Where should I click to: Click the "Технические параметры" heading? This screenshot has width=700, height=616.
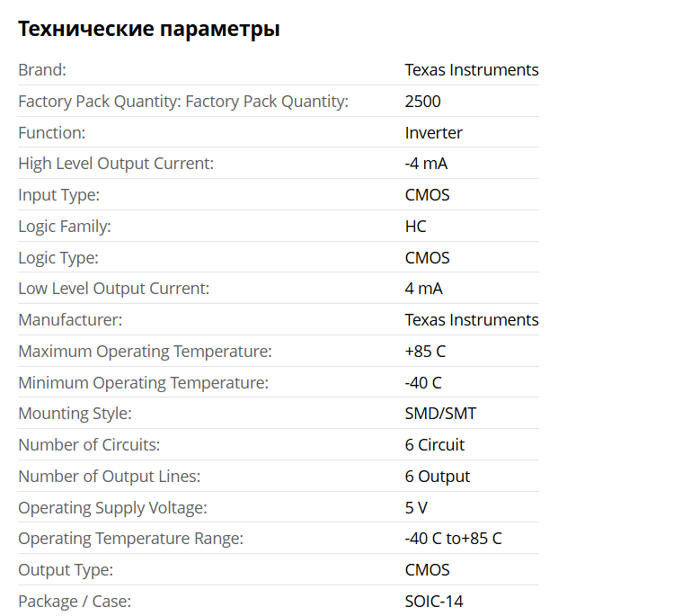coord(149,29)
